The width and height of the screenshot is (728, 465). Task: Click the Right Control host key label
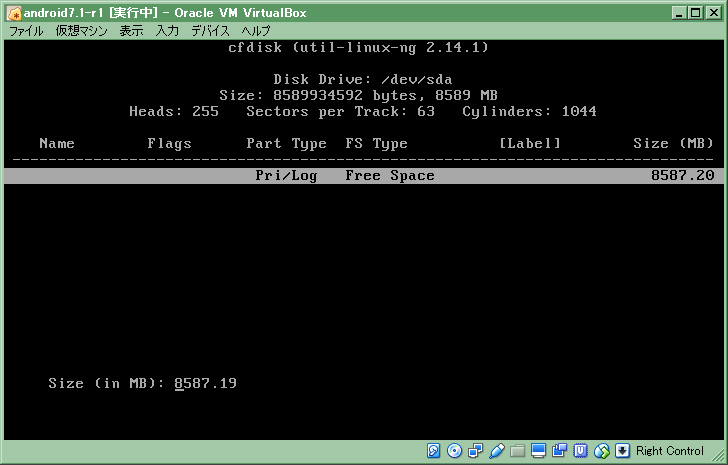(670, 451)
